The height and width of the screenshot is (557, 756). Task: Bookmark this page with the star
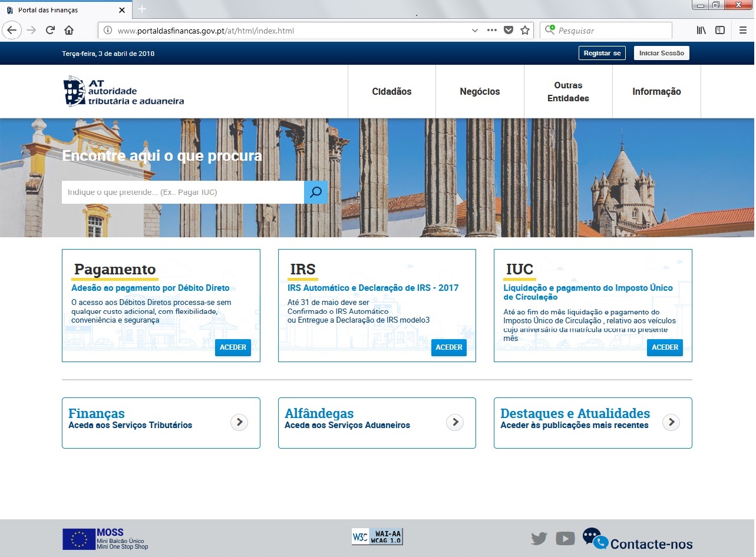coord(524,31)
